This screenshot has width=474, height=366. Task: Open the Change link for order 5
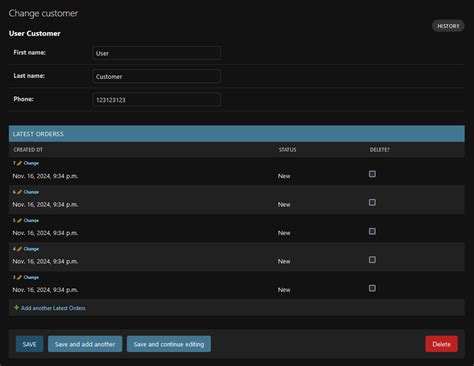pyautogui.click(x=31, y=220)
